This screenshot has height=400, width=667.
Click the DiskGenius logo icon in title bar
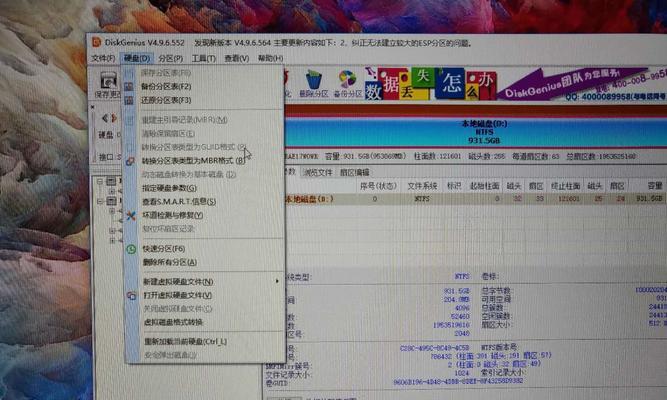[x=97, y=42]
